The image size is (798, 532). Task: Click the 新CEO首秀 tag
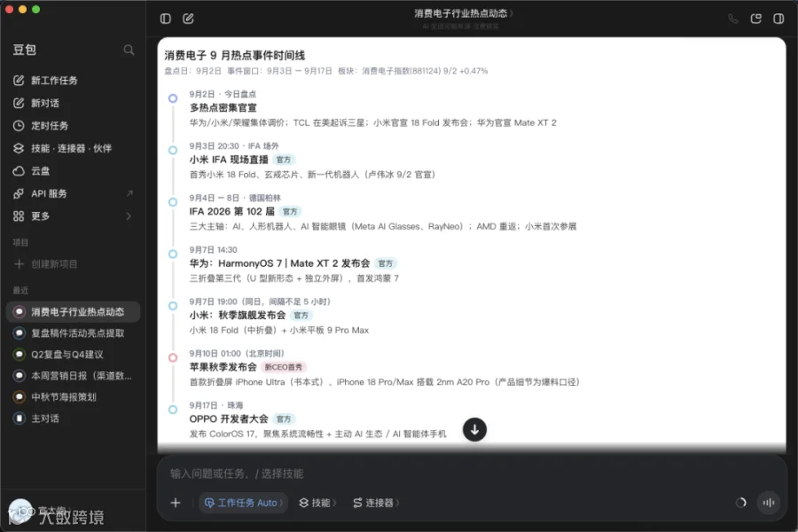click(x=284, y=367)
